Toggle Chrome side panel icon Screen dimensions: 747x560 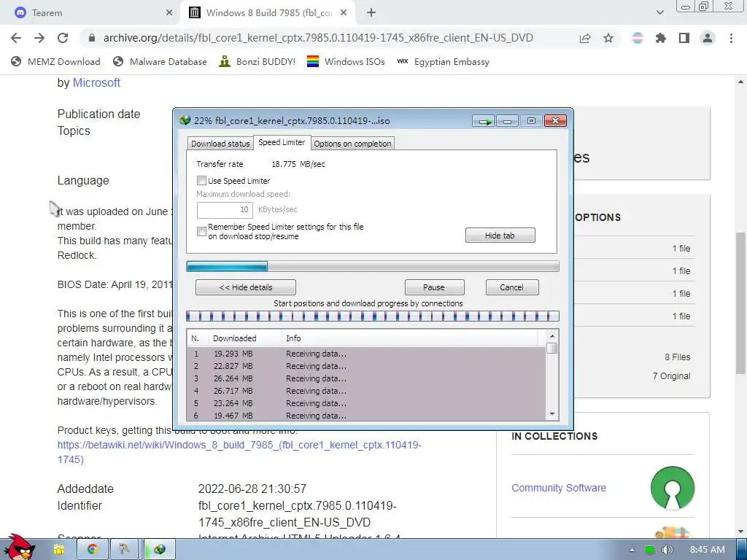point(684,38)
